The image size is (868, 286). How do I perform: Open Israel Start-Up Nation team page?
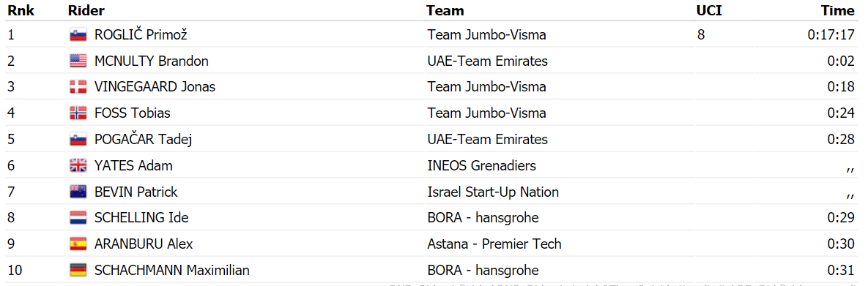493,192
